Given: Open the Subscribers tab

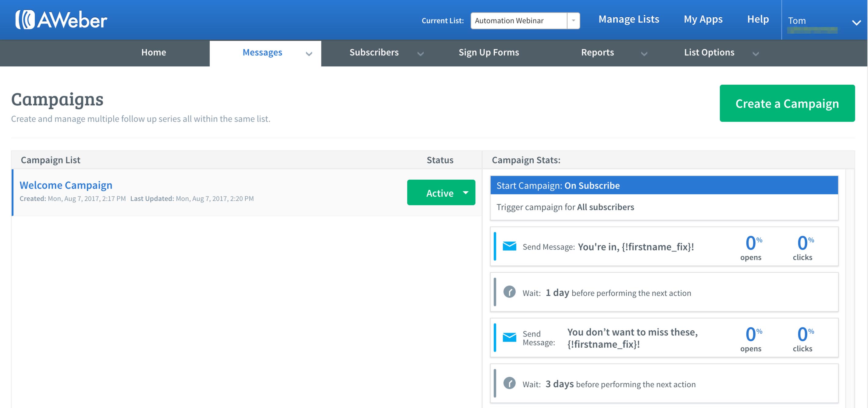Looking at the screenshot, I should click(374, 52).
